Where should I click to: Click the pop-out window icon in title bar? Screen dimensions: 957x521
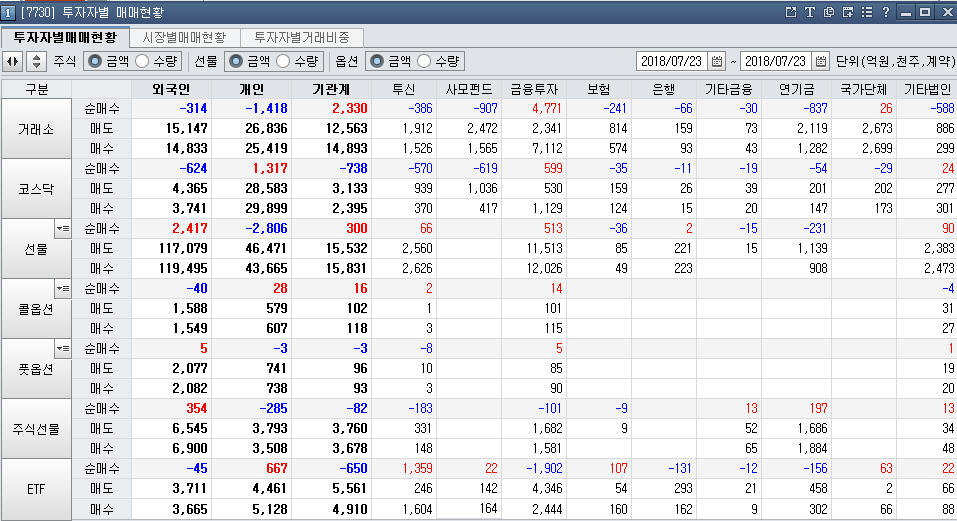[791, 12]
